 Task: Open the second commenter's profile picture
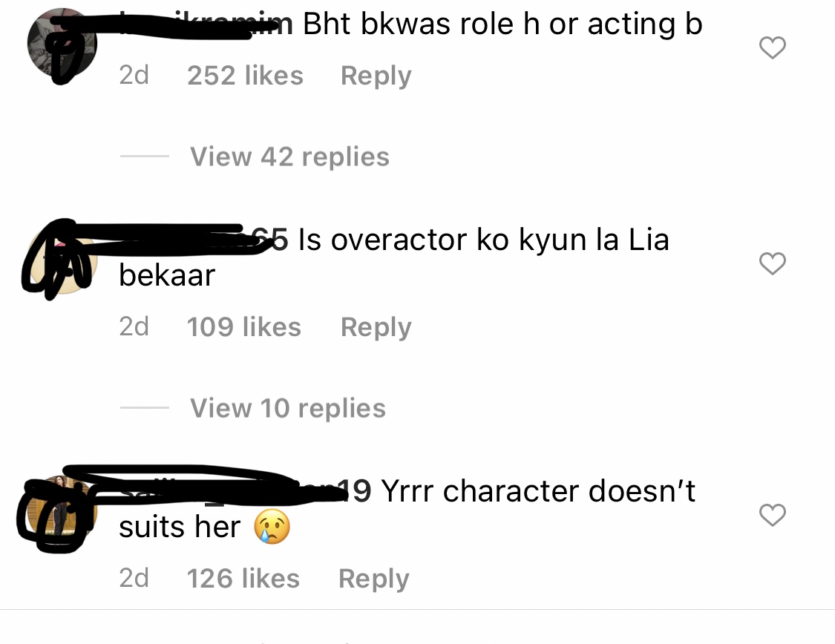pos(62,259)
